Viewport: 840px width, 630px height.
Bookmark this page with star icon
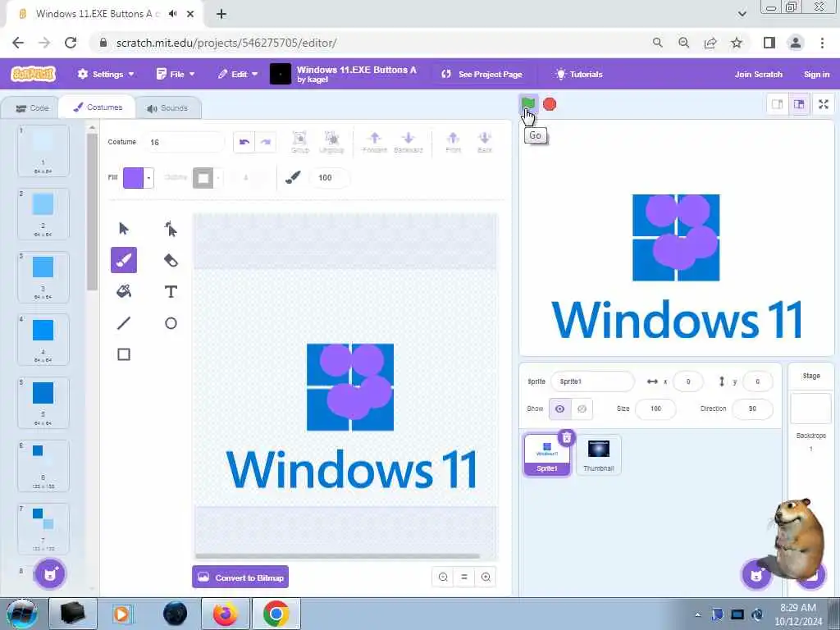tap(737, 43)
